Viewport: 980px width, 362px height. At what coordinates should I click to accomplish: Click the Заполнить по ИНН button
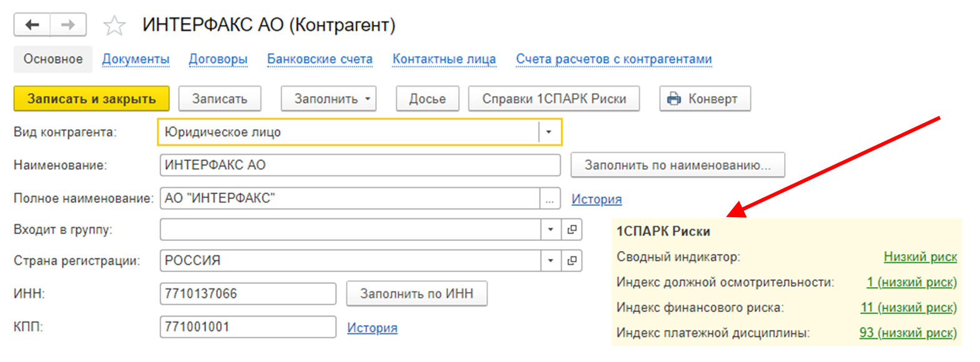[416, 294]
